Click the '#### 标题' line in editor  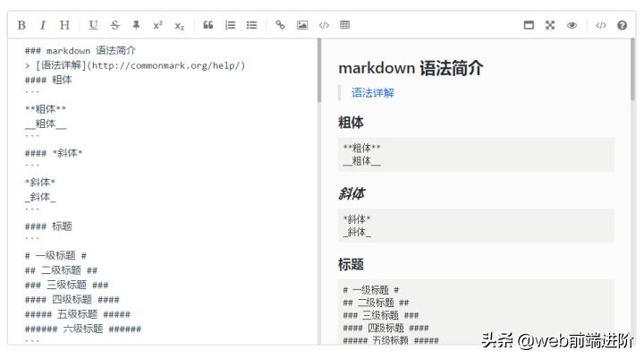[x=48, y=227]
